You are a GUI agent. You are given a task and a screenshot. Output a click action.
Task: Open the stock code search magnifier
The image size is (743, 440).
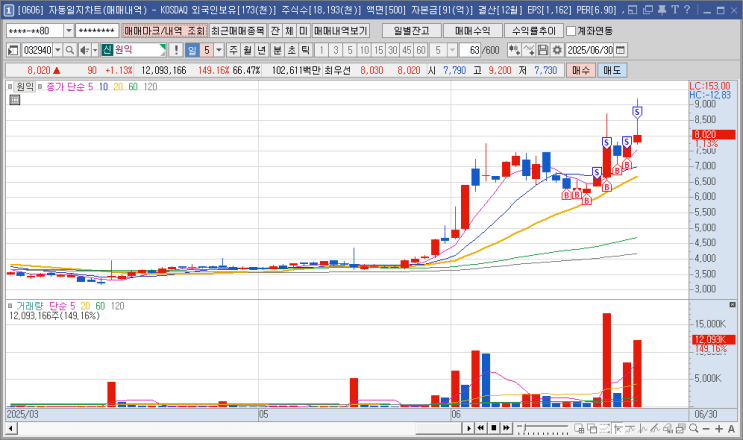click(70, 50)
